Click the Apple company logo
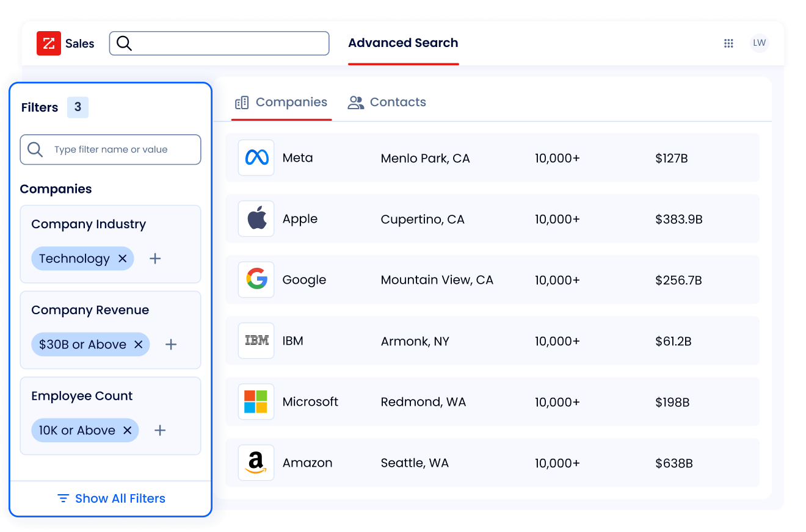Image resolution: width=806 pixels, height=532 pixels. (x=256, y=219)
